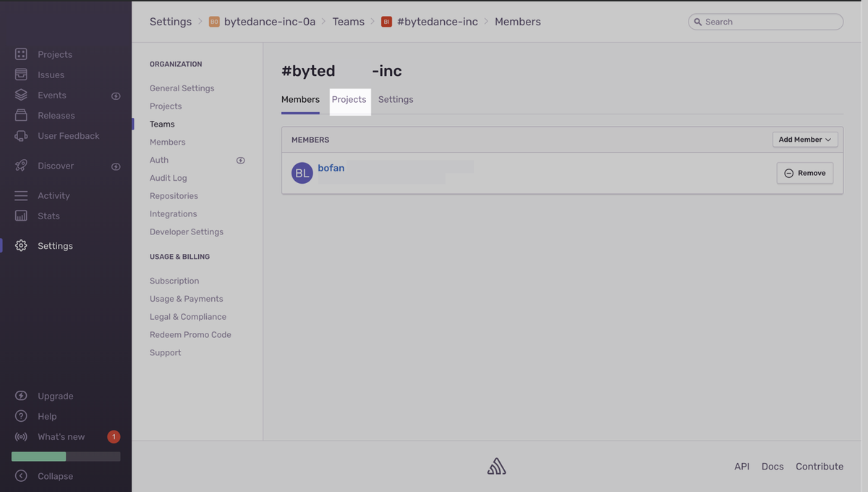868x492 pixels.
Task: Open the Docs link in the footer
Action: [773, 467]
